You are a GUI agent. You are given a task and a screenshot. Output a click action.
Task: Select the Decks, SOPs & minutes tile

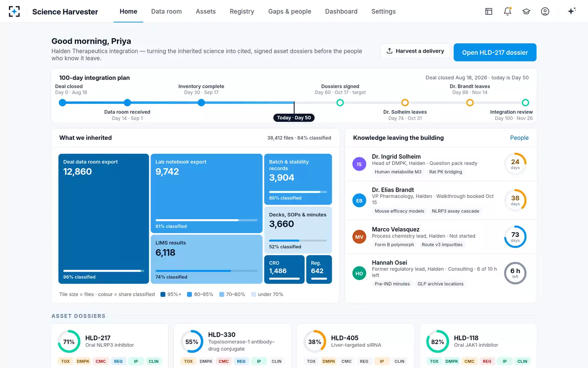(x=298, y=230)
